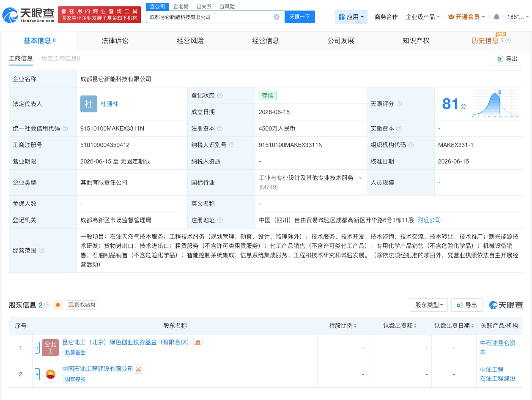532x400 pixels.
Task: Open 商务合作 link
Action: 386,17
